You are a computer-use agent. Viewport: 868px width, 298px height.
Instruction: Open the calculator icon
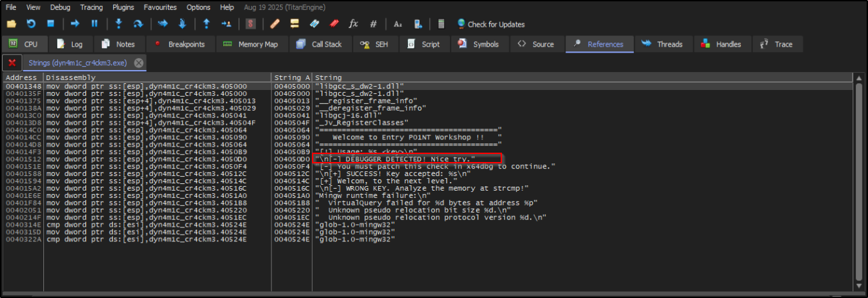(441, 24)
